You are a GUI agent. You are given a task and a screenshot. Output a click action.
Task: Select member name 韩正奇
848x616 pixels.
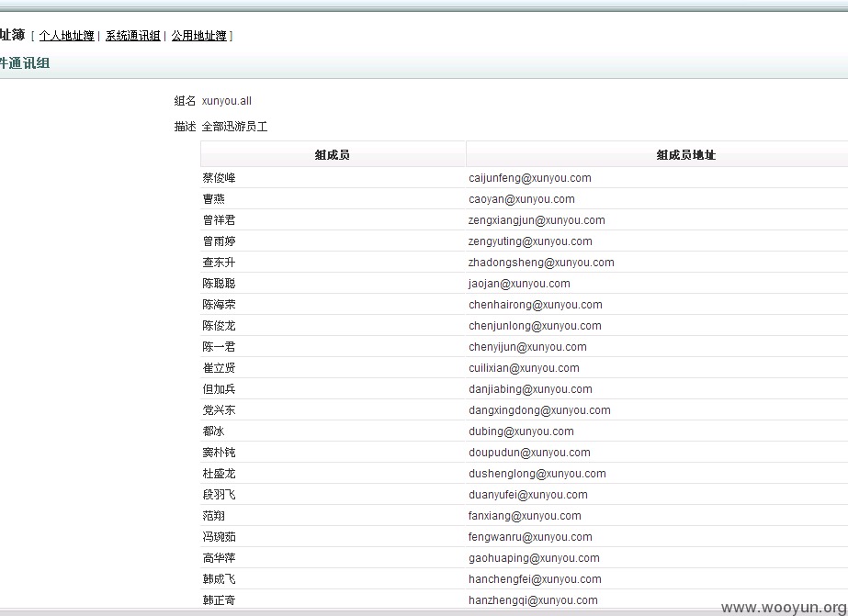click(x=219, y=600)
